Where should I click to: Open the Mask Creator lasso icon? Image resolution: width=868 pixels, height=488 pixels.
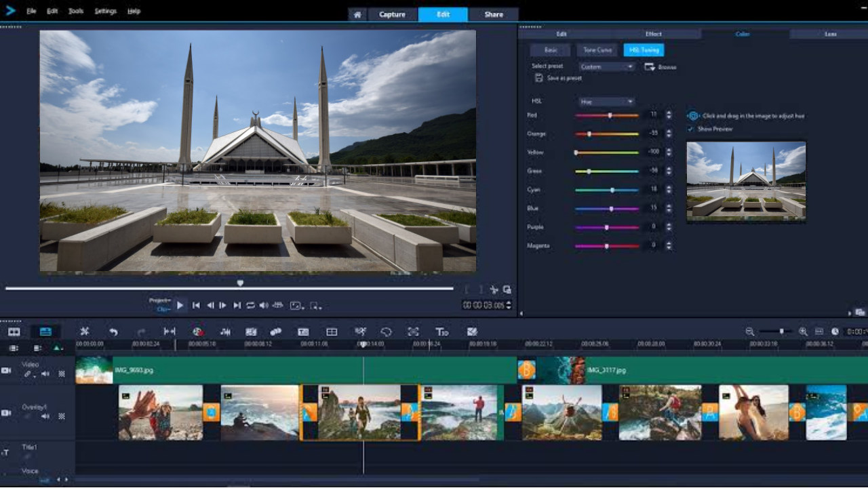(386, 331)
